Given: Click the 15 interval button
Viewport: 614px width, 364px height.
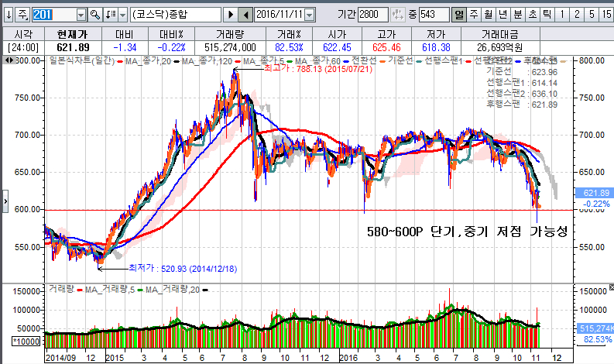Looking at the screenshot, I should click(605, 15).
